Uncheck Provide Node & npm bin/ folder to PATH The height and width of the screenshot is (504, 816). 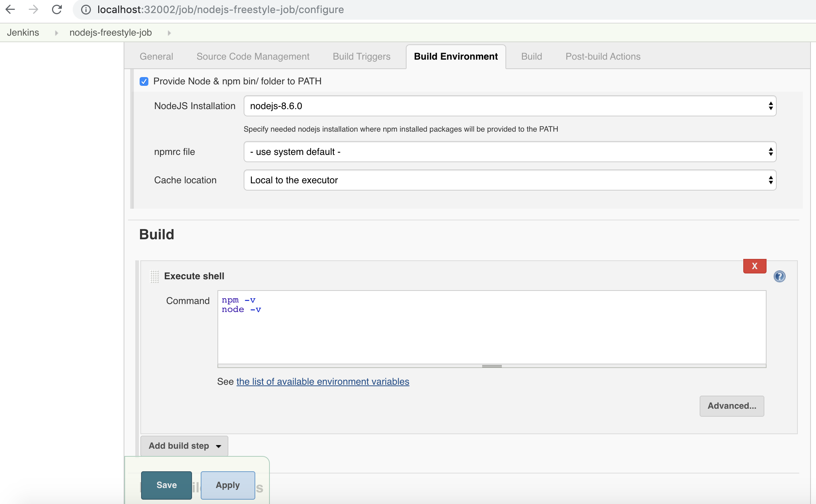coord(144,81)
